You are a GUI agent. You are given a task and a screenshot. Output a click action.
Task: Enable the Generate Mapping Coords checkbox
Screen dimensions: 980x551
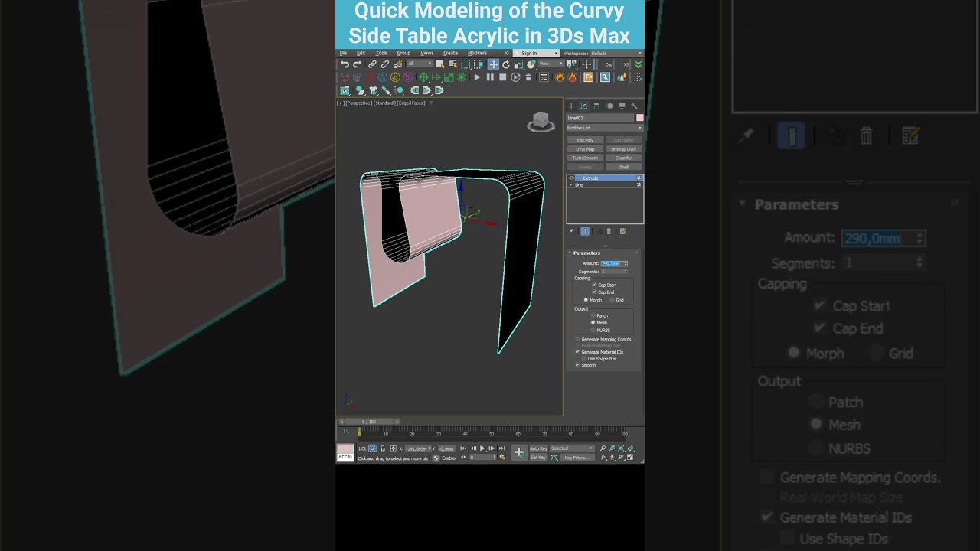pyautogui.click(x=577, y=339)
